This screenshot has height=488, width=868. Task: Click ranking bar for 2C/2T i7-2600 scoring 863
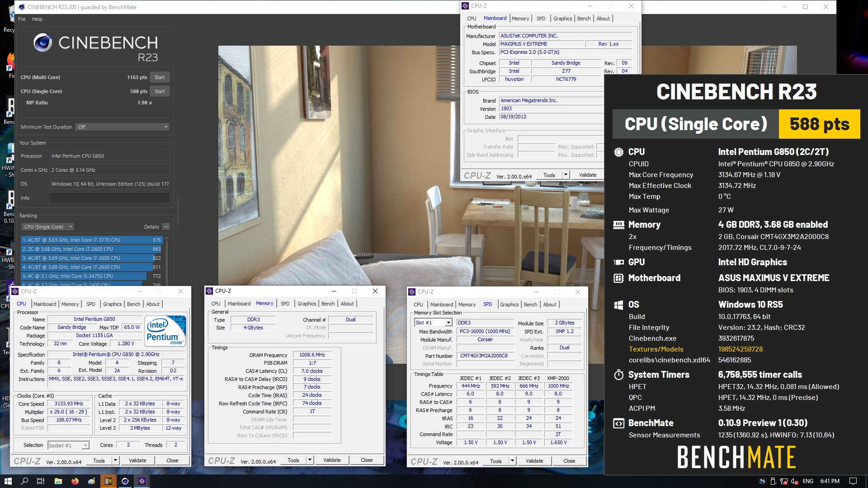pyautogui.click(x=91, y=249)
